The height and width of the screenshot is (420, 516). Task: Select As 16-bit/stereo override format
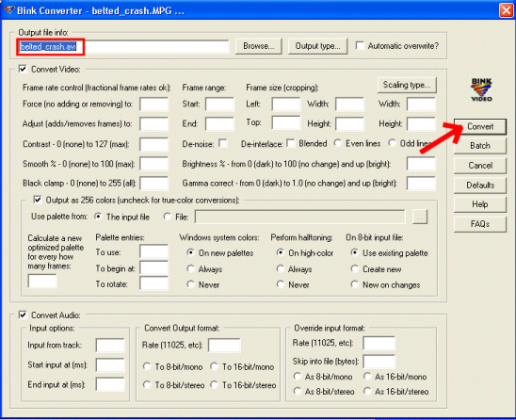[x=367, y=391]
